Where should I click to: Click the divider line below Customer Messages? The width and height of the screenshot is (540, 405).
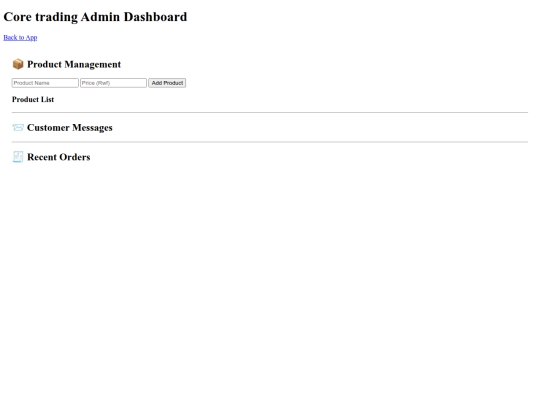coord(270,142)
